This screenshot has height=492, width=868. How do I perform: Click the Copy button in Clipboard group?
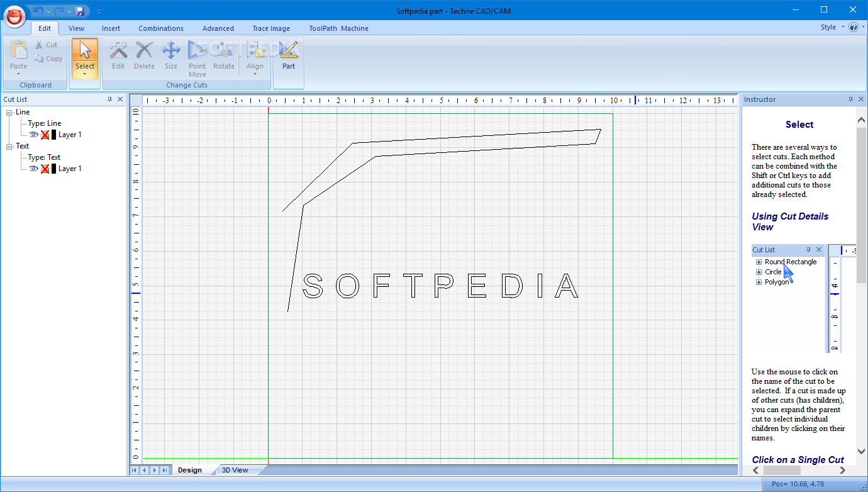pos(48,59)
